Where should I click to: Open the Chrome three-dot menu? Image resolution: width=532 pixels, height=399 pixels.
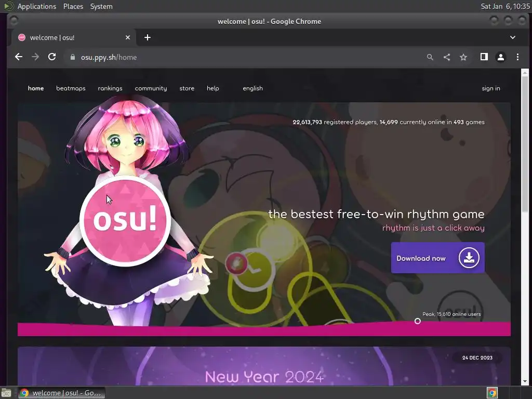tap(517, 57)
